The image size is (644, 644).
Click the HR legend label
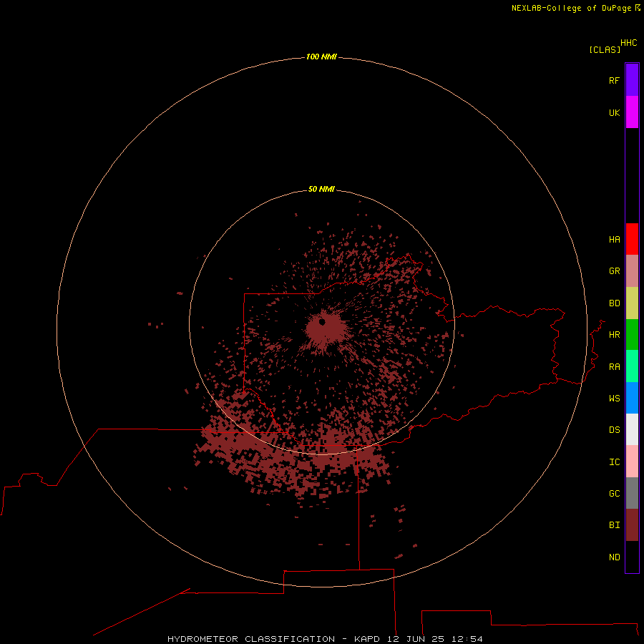pos(614,335)
